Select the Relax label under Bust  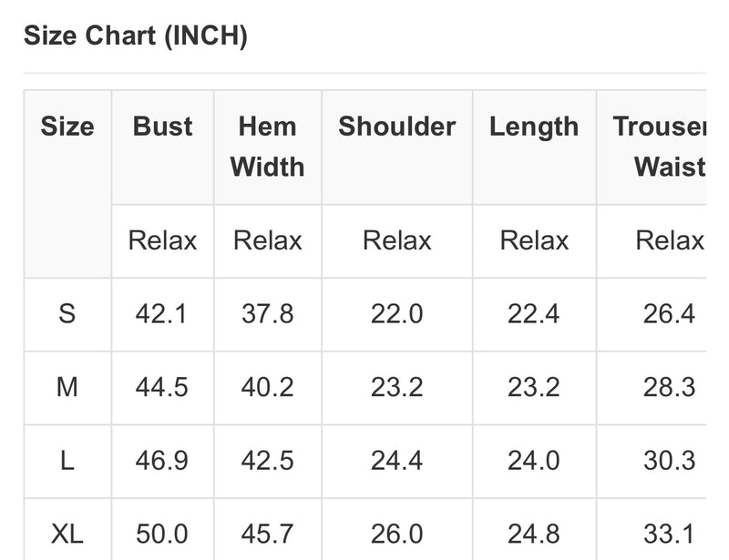tap(163, 240)
